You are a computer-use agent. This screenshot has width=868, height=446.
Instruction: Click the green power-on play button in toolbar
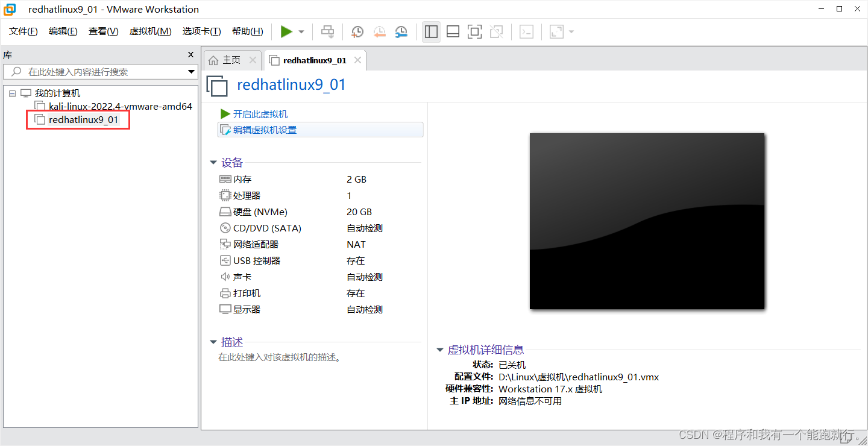pyautogui.click(x=286, y=31)
